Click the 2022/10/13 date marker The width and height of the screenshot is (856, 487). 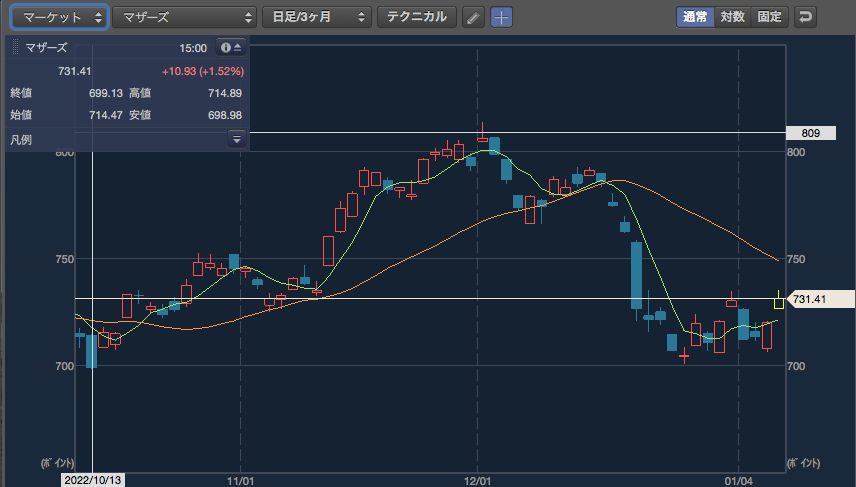click(x=92, y=480)
